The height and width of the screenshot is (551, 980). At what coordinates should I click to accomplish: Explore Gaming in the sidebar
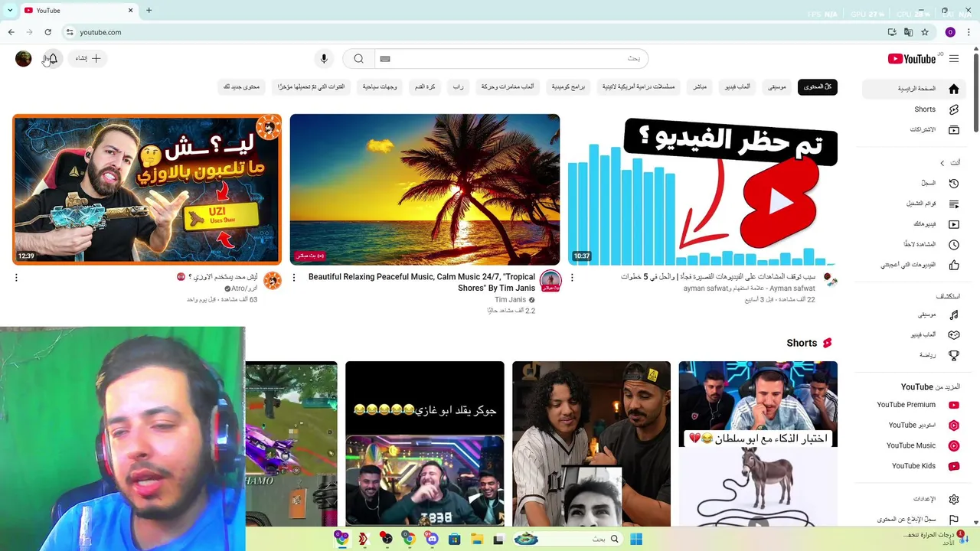coord(915,335)
